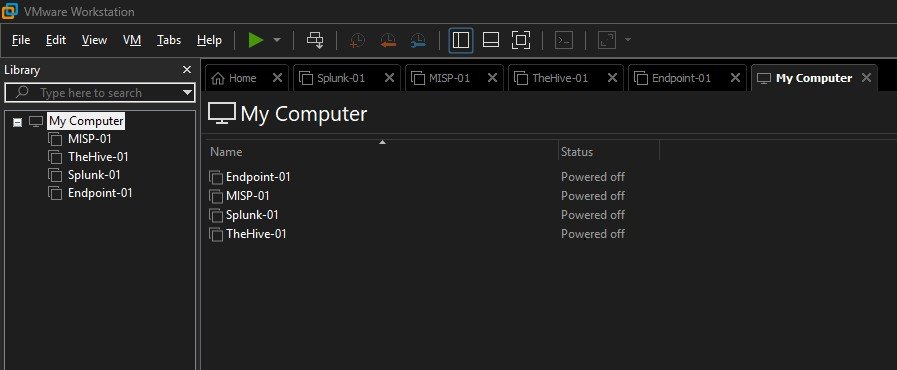The image size is (897, 370).
Task: Open the View menu
Action: click(94, 40)
